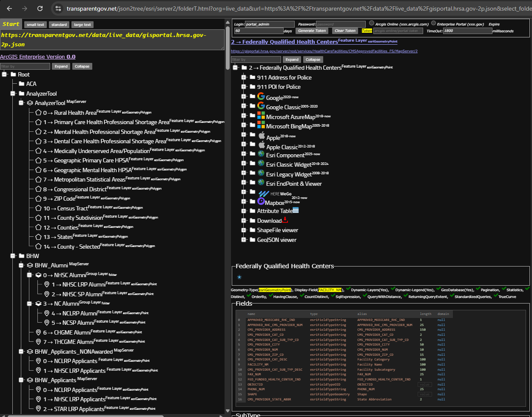Reload the page with browser refresh
This screenshot has height=417, width=532.
pos(40,9)
